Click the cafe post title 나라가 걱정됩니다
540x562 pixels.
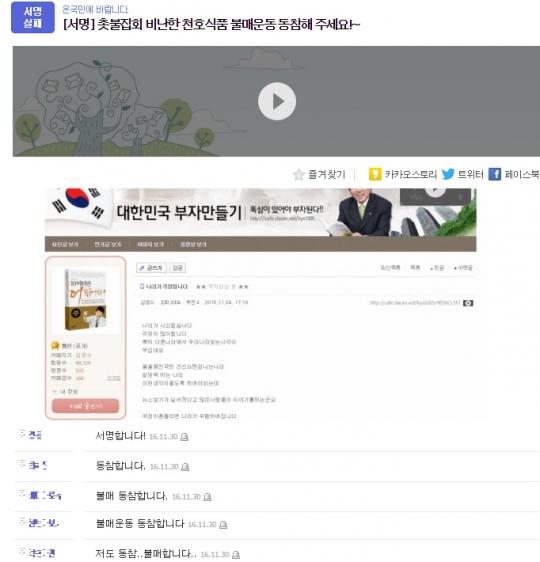pyautogui.click(x=167, y=287)
